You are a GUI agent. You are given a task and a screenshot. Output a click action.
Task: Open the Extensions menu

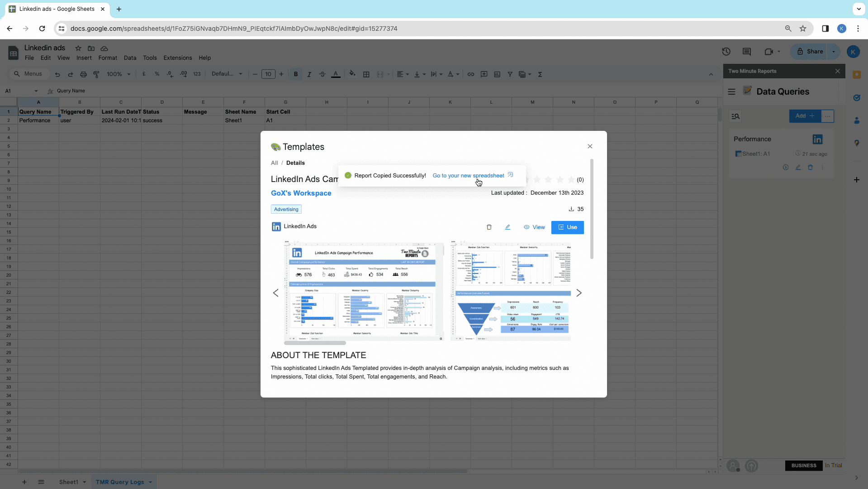178,58
